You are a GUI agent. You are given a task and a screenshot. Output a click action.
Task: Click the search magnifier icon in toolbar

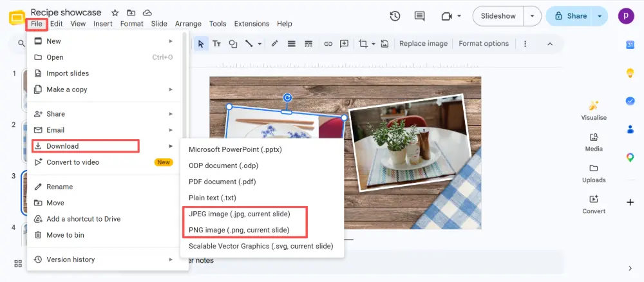[x=21, y=44]
